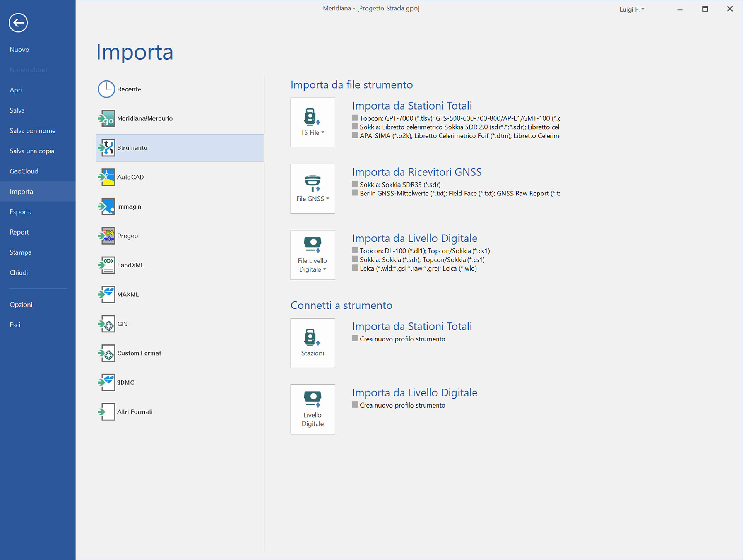Select the Pregeo import icon
Viewport: 743px width, 560px height.
click(x=106, y=236)
